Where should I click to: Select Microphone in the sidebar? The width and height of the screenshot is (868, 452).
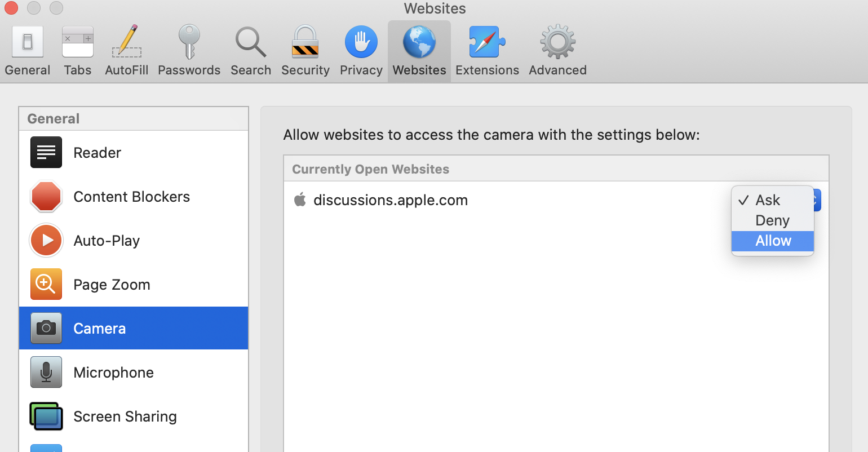[x=134, y=373]
